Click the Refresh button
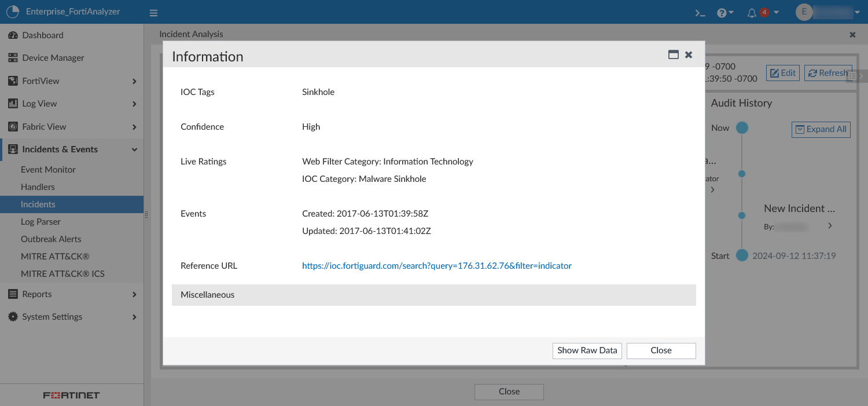The image size is (868, 406). click(x=828, y=73)
